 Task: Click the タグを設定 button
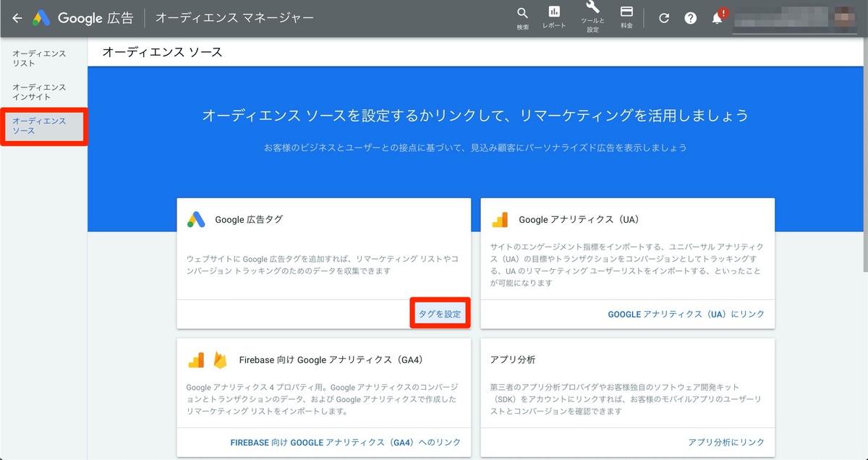pos(440,314)
